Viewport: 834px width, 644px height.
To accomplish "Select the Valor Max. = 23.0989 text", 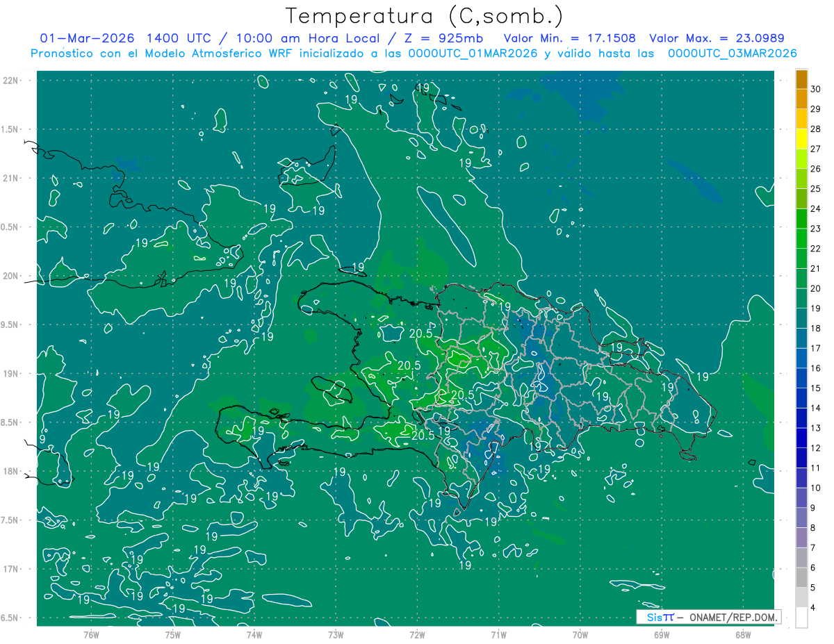I will 717,38.
